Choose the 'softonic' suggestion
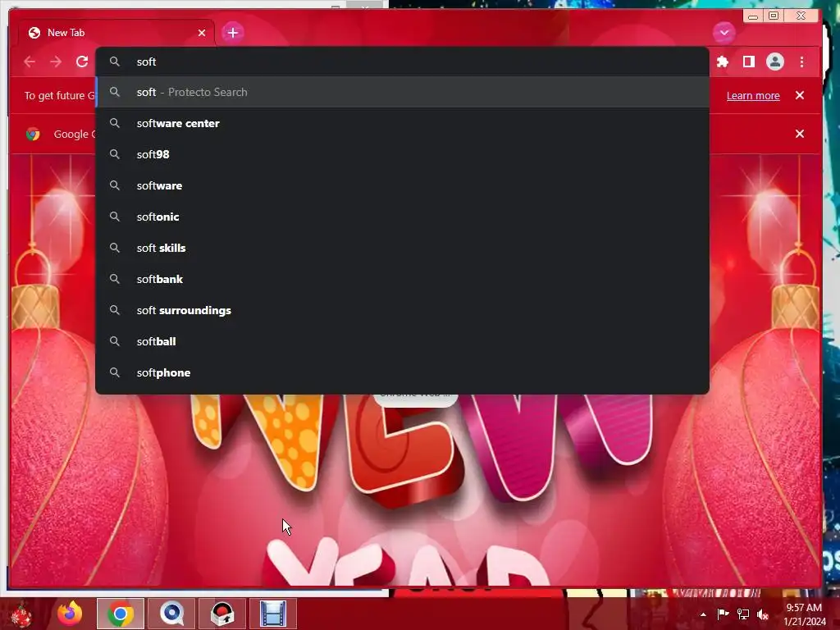The image size is (840, 630). (x=402, y=217)
